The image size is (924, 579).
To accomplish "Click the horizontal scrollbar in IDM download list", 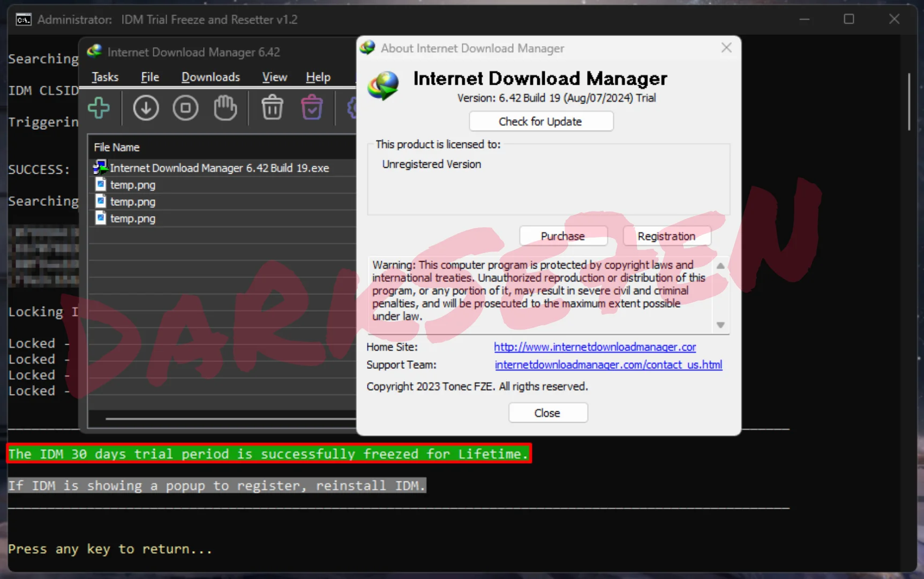I will click(x=231, y=418).
